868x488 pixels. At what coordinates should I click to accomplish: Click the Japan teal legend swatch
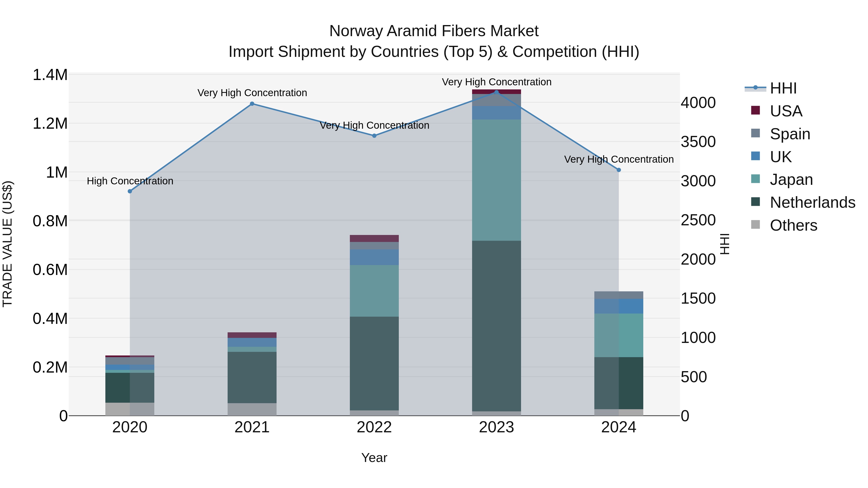755,179
